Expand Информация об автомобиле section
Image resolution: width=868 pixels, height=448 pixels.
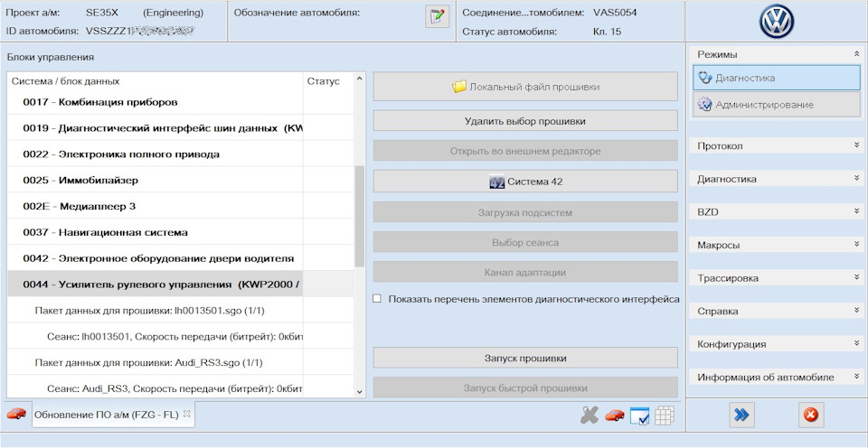point(856,377)
